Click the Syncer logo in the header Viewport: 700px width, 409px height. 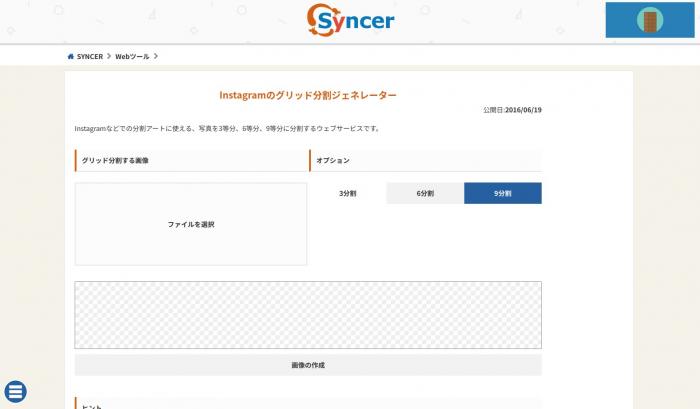click(350, 20)
